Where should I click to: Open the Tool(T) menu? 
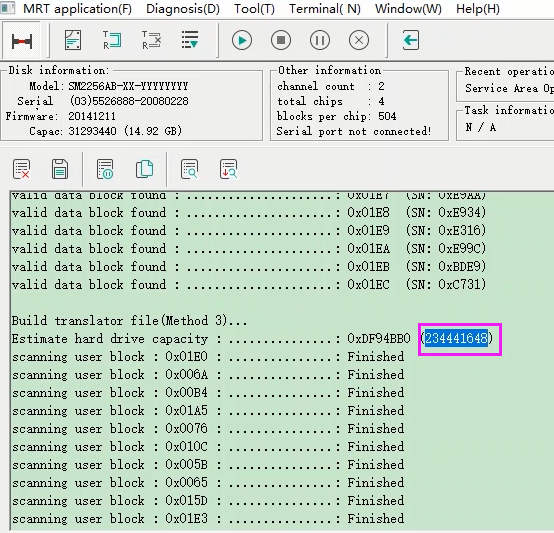[x=254, y=8]
